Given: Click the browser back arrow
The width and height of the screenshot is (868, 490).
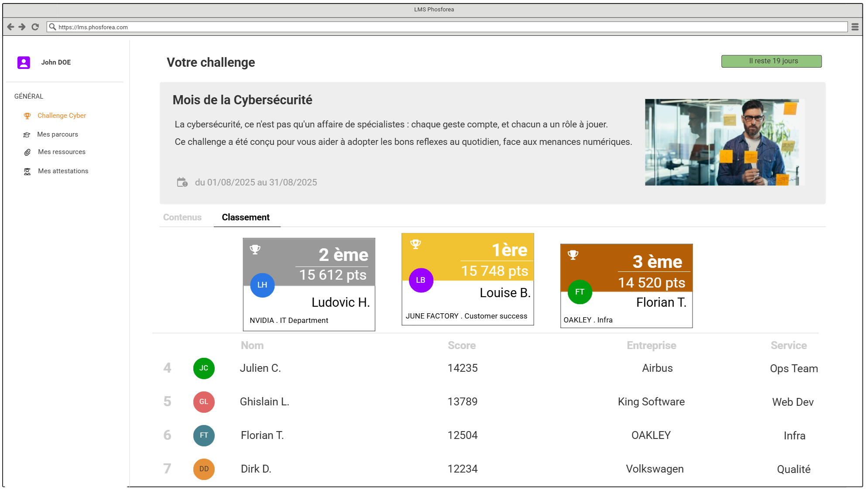Looking at the screenshot, I should [10, 27].
